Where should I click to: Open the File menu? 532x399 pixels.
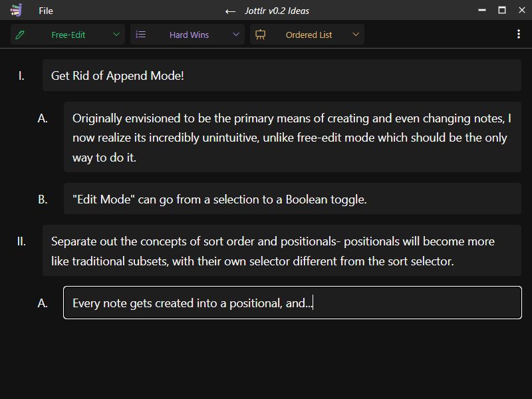(x=46, y=11)
